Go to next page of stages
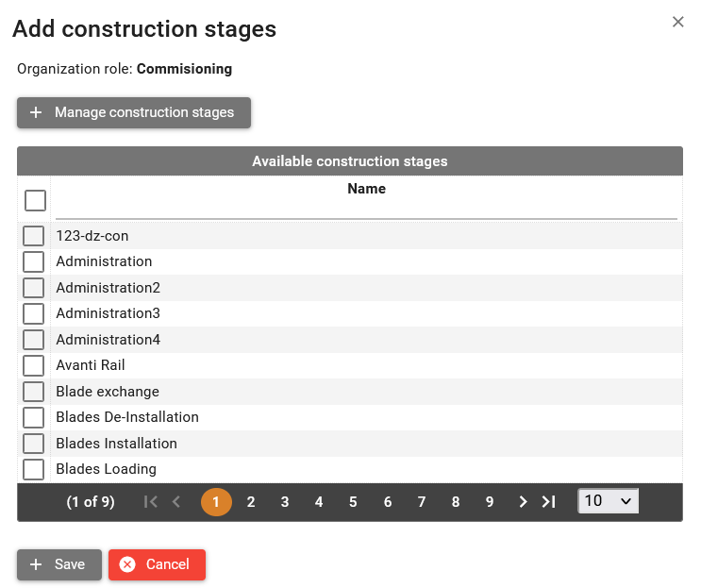The width and height of the screenshot is (701, 588). (x=523, y=502)
